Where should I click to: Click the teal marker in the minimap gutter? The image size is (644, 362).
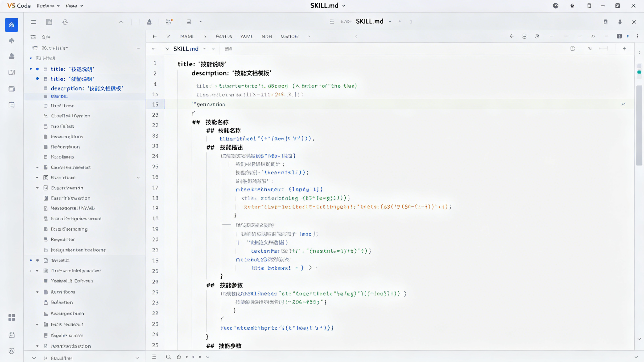(639, 72)
